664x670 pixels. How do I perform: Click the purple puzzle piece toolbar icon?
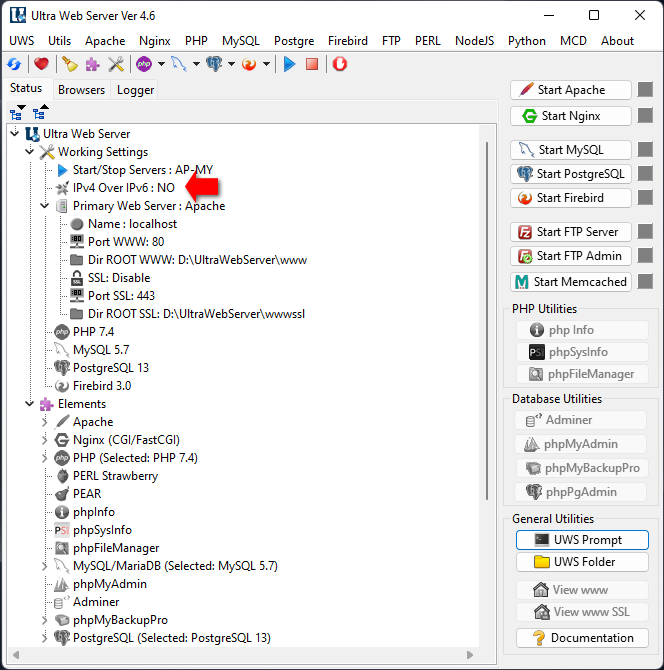tap(92, 65)
